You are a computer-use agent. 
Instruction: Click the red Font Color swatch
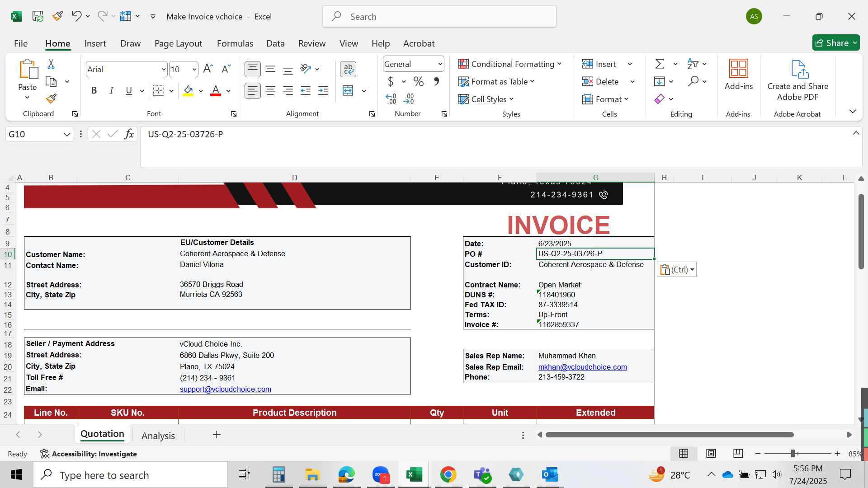[x=216, y=91]
